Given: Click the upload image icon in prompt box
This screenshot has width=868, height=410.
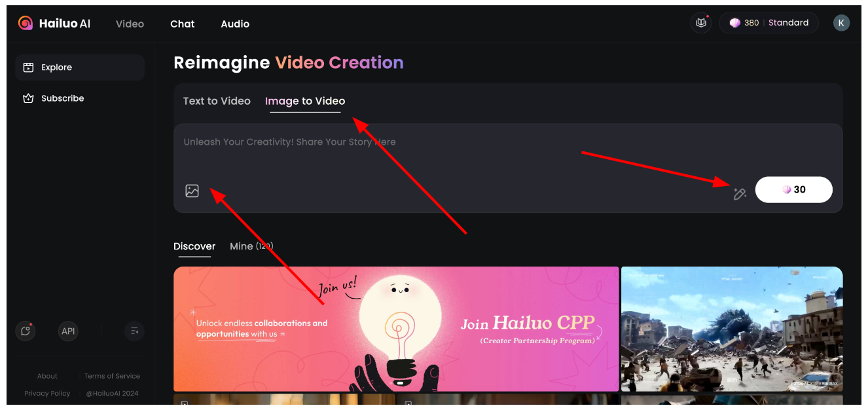Looking at the screenshot, I should coord(192,191).
